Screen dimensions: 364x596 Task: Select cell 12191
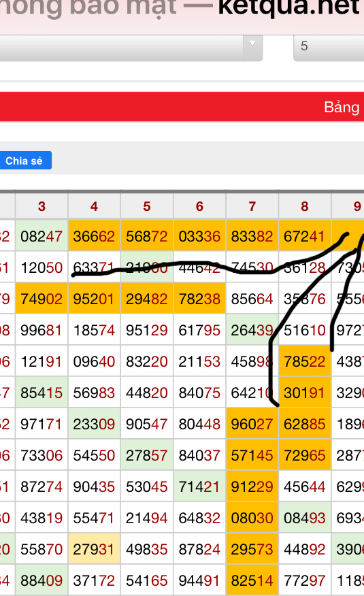click(42, 361)
